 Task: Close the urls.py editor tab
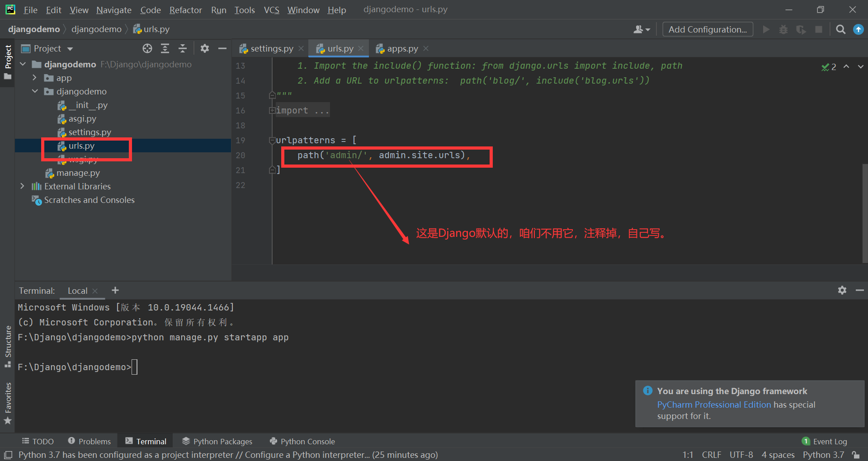pos(361,48)
